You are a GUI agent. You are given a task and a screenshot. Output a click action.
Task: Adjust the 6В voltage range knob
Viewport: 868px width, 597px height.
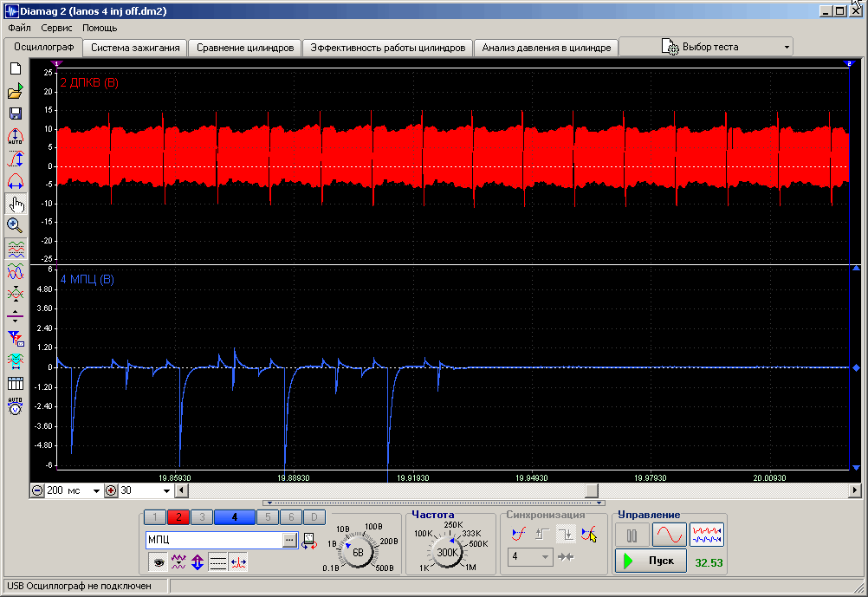click(358, 552)
